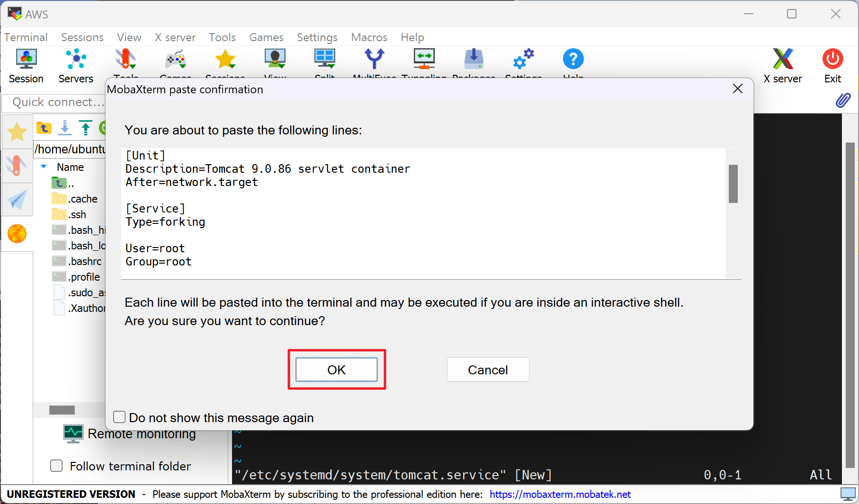The image size is (859, 504).
Task: Open the Macros menu
Action: click(x=369, y=37)
